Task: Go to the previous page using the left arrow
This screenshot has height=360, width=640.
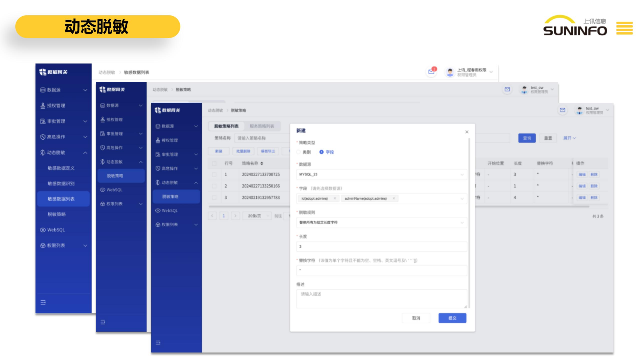Action: 212,216
